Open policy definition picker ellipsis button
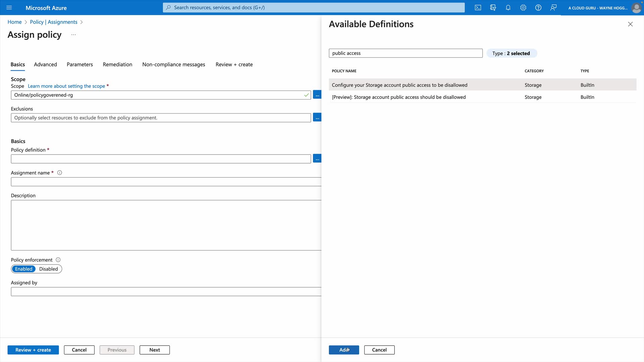This screenshot has height=362, width=644. 317,159
